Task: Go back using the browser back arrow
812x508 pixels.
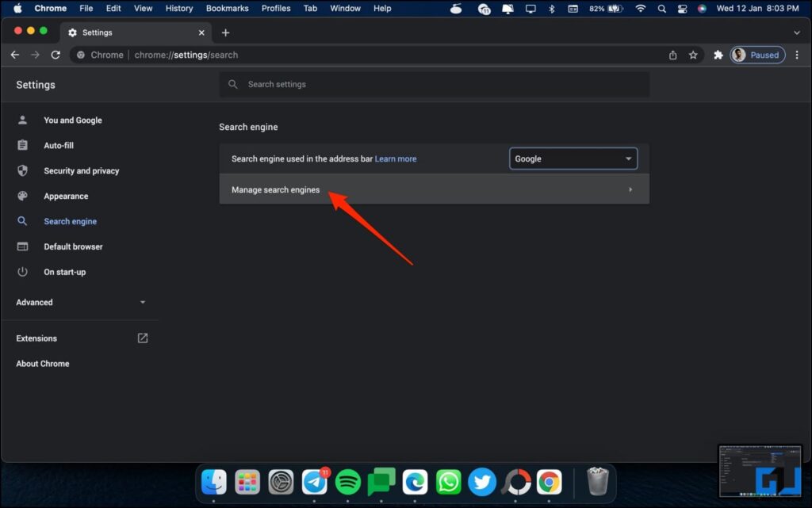Action: pyautogui.click(x=15, y=55)
